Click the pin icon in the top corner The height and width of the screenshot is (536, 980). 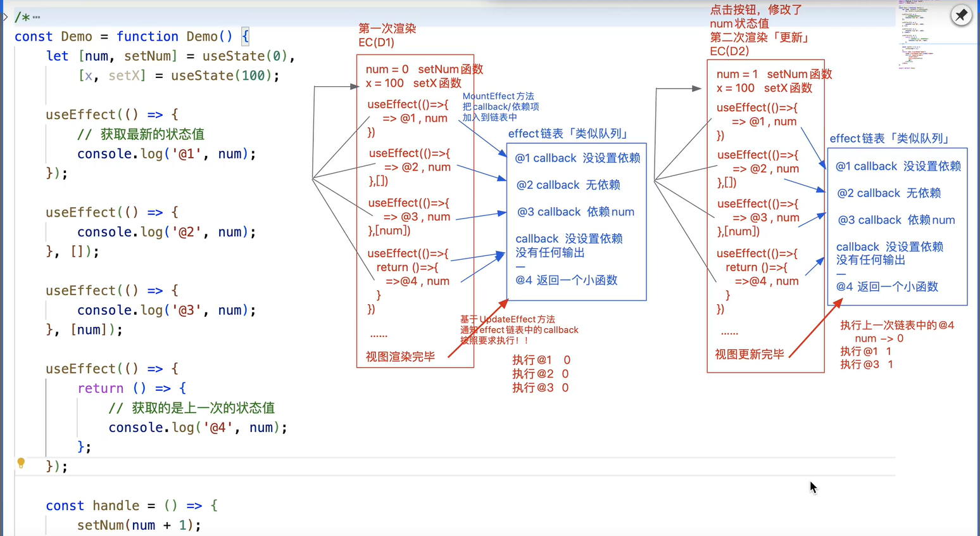961,15
